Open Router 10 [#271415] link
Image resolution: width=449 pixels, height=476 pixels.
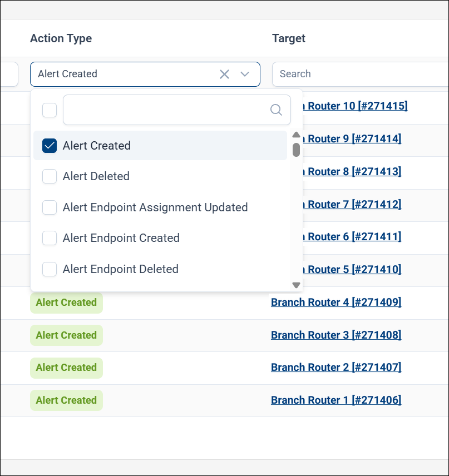pyautogui.click(x=355, y=106)
